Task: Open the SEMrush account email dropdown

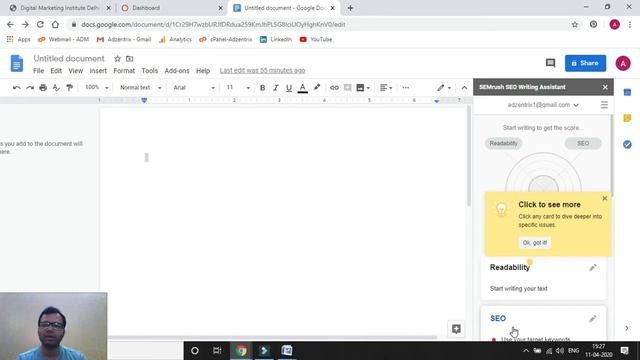Action: coord(543,105)
